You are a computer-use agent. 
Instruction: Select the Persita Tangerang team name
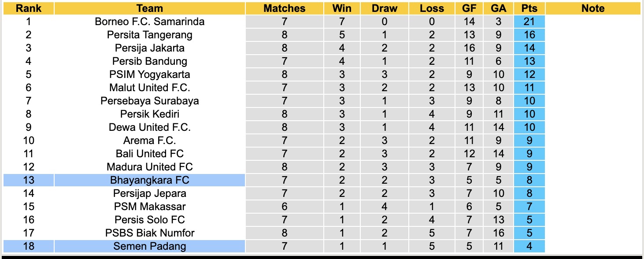(x=150, y=35)
